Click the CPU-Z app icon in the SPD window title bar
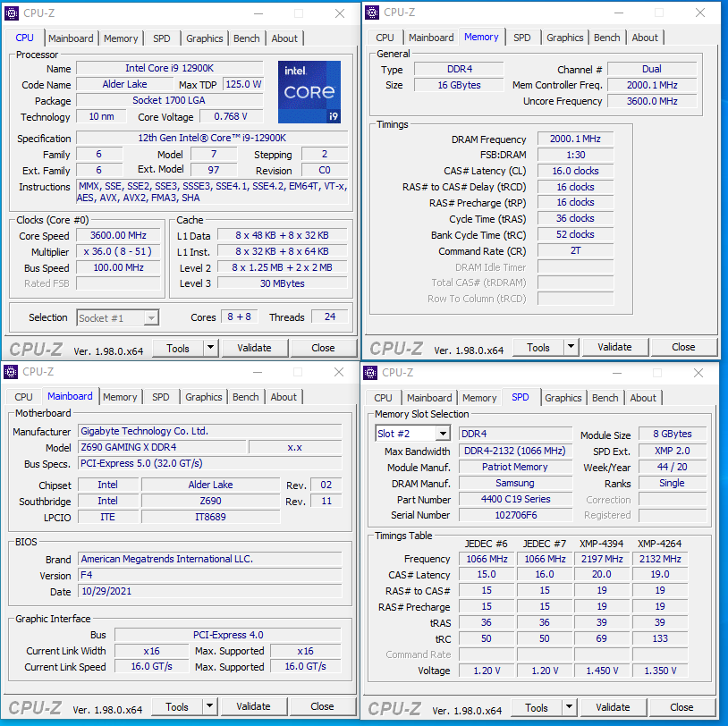The width and height of the screenshot is (728, 726). tap(370, 372)
